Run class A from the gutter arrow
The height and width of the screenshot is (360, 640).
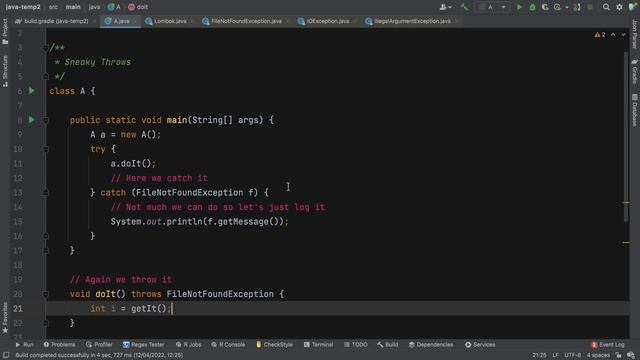pyautogui.click(x=32, y=91)
